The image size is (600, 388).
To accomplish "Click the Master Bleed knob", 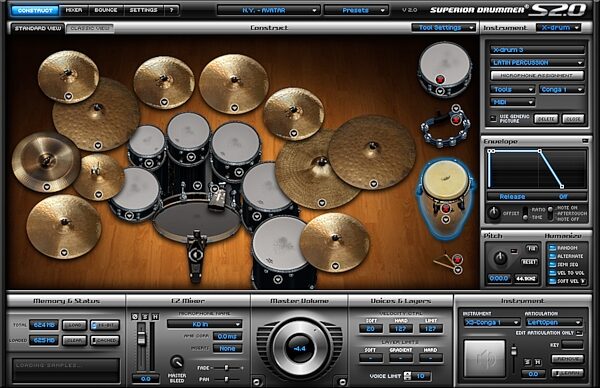I will [x=176, y=362].
